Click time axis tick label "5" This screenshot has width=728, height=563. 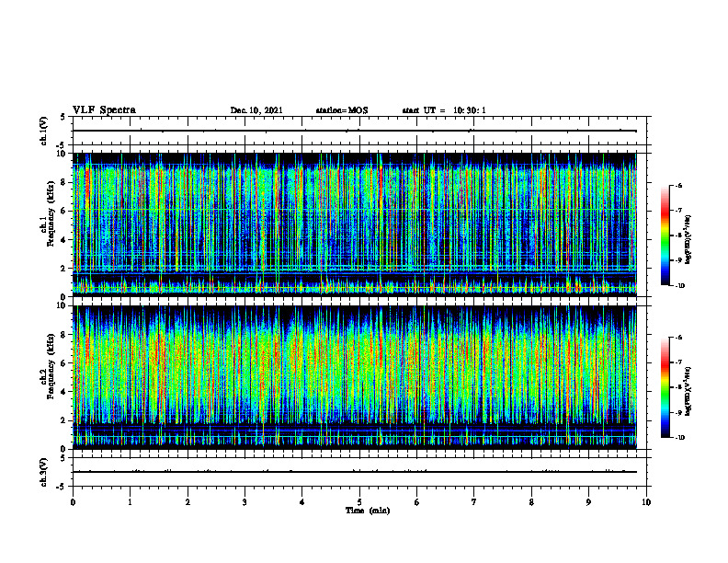(x=359, y=502)
